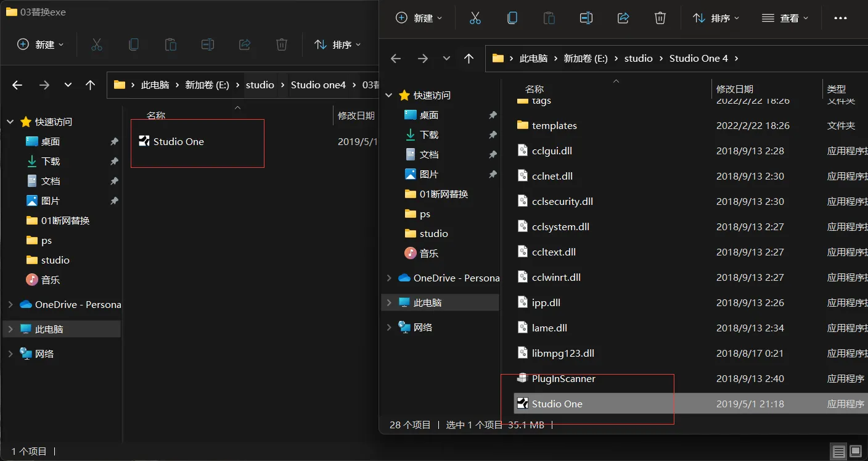Switch to details view in bottom-right corner

coord(838,451)
